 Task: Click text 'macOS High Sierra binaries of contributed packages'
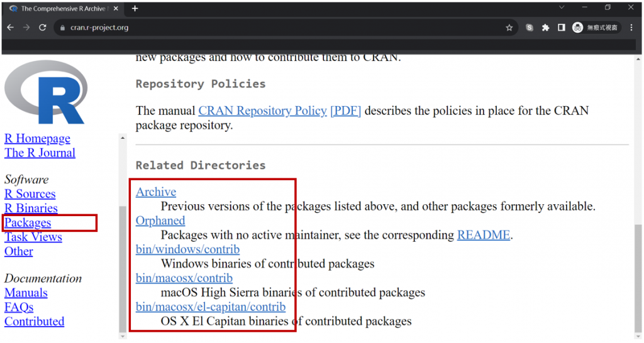pos(293,293)
